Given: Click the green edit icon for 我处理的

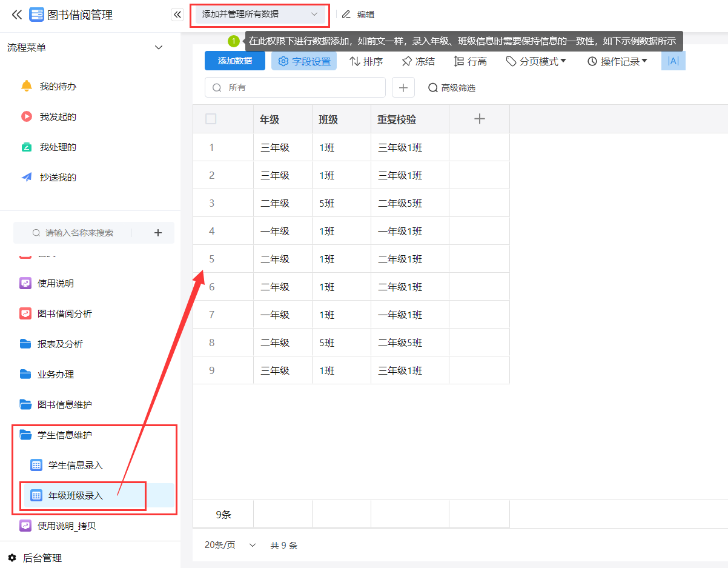Looking at the screenshot, I should click(x=27, y=147).
